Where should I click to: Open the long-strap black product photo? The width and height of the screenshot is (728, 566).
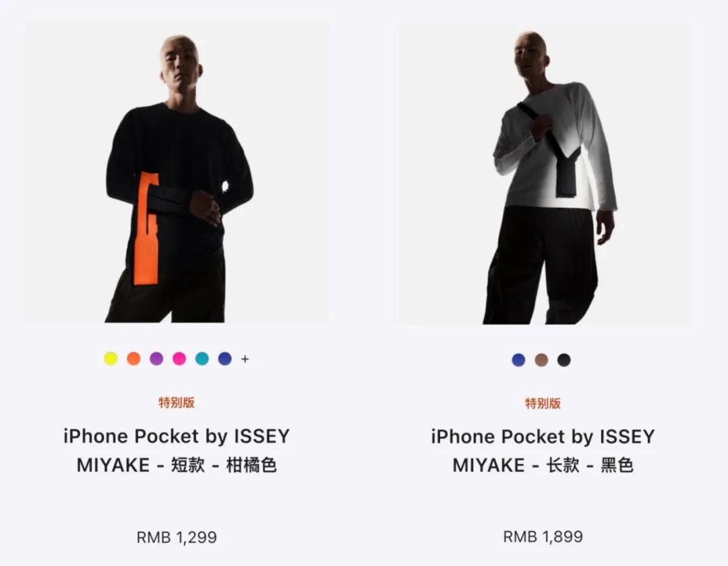point(543,174)
